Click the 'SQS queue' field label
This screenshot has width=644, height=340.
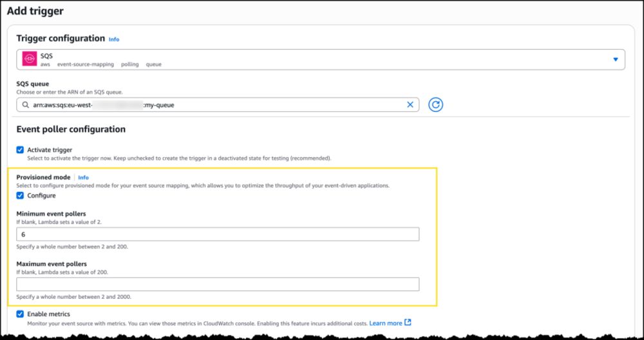pyautogui.click(x=32, y=84)
